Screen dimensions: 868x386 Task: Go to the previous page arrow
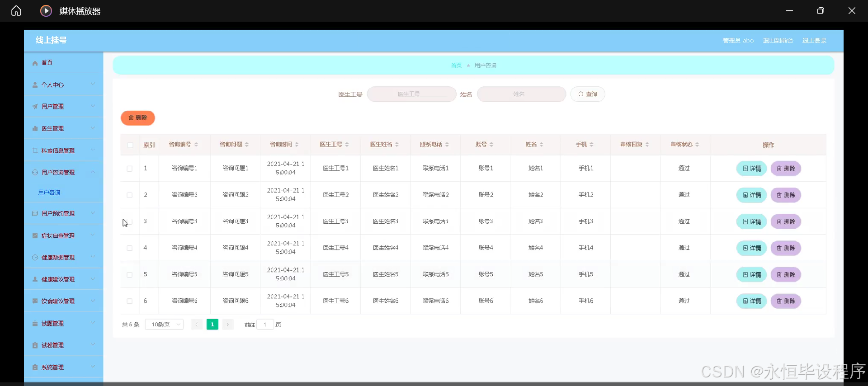[197, 325]
